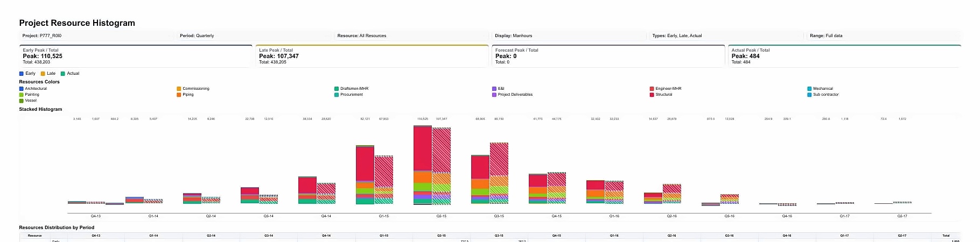The image size is (980, 242).
Task: Click the 107,347 value above Q2-15
Action: (x=442, y=119)
